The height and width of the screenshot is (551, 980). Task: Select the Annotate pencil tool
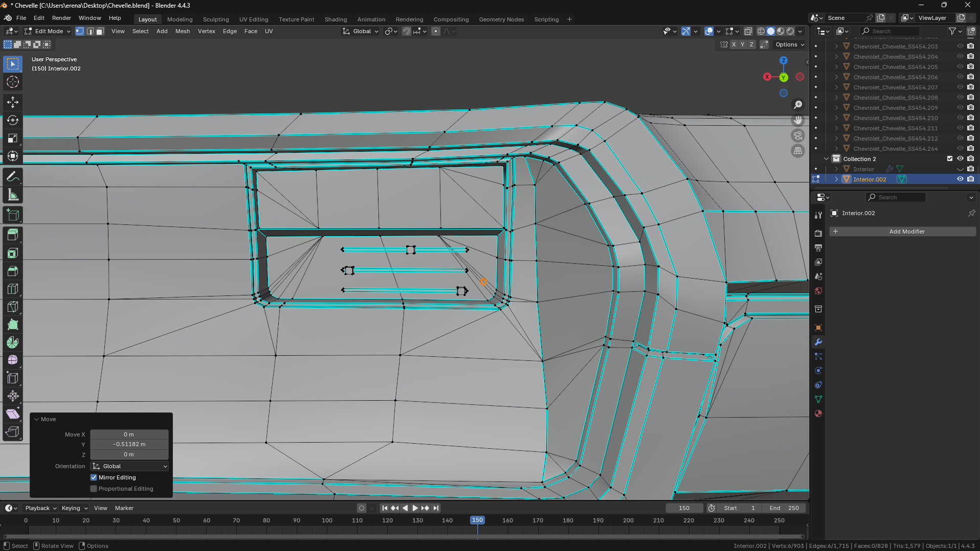pyautogui.click(x=13, y=177)
